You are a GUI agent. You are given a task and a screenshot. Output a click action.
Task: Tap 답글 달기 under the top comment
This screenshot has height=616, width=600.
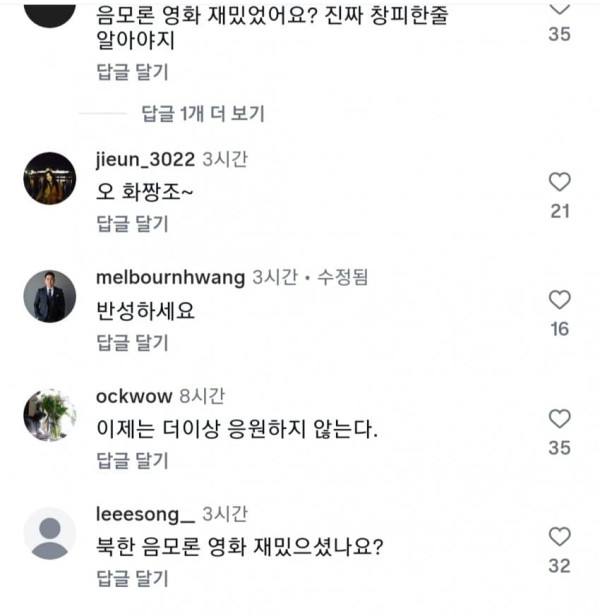(132, 72)
